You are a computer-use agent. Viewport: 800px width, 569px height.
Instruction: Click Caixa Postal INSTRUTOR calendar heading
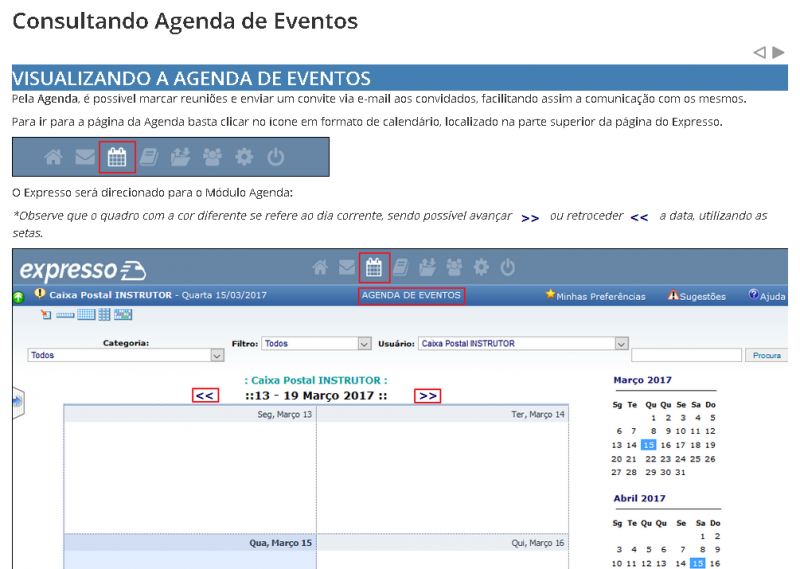316,380
